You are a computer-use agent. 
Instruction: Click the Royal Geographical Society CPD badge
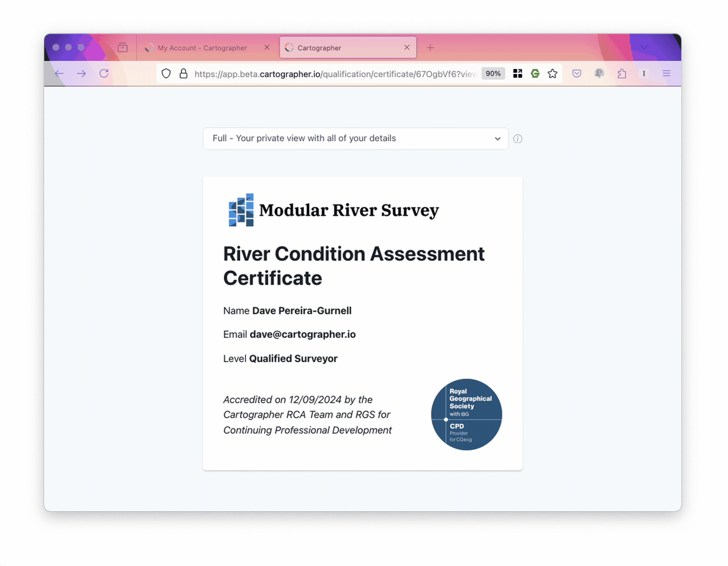467,414
